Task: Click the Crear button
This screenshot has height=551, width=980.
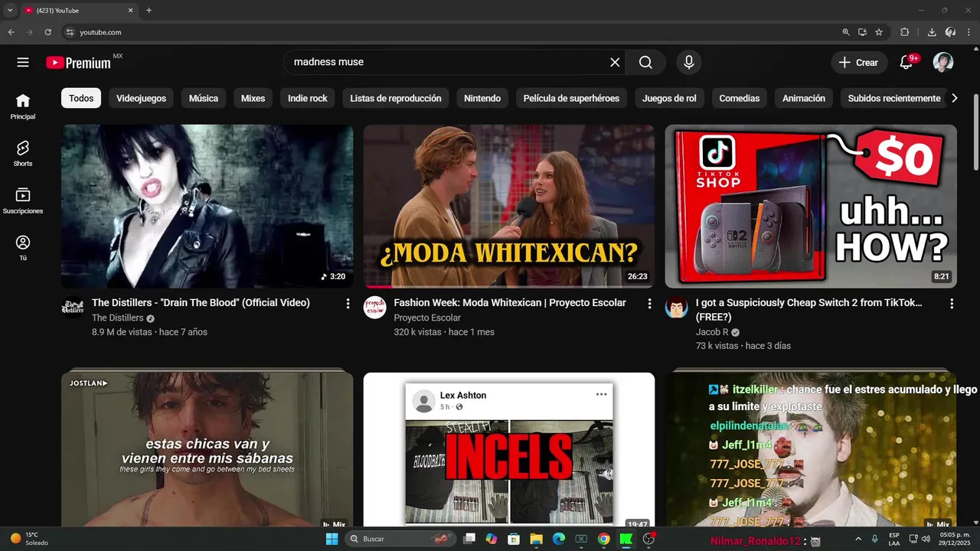Action: [x=859, y=63]
